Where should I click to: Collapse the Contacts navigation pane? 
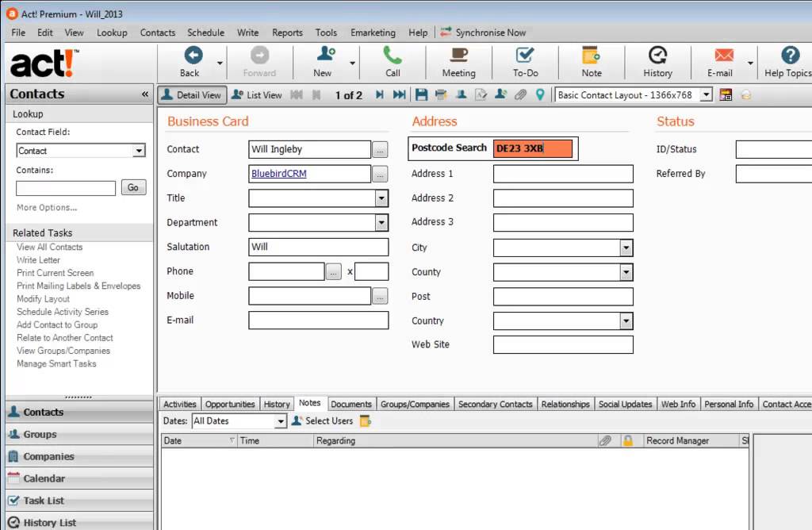145,94
